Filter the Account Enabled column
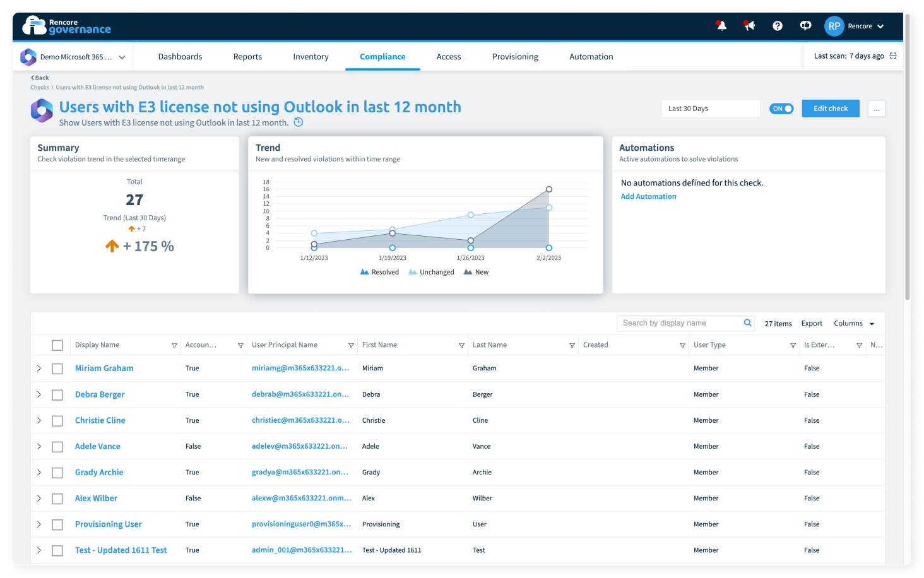 (240, 346)
